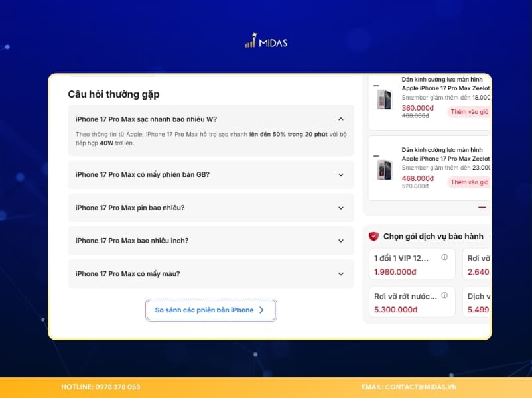Click the arrow icon in the compare iPhone button

pyautogui.click(x=261, y=310)
